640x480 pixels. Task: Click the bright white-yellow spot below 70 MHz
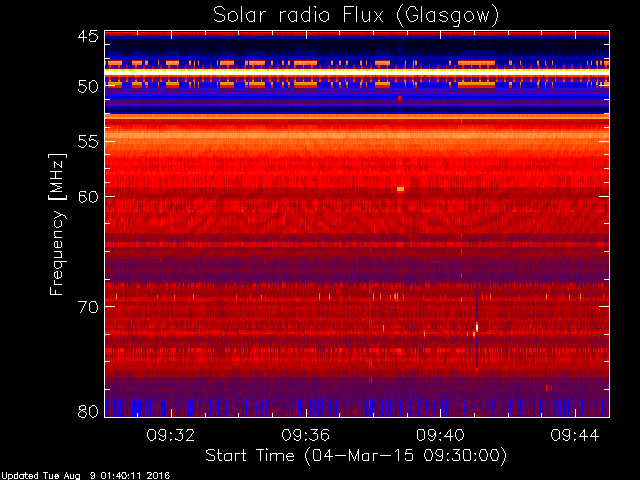[477, 327]
